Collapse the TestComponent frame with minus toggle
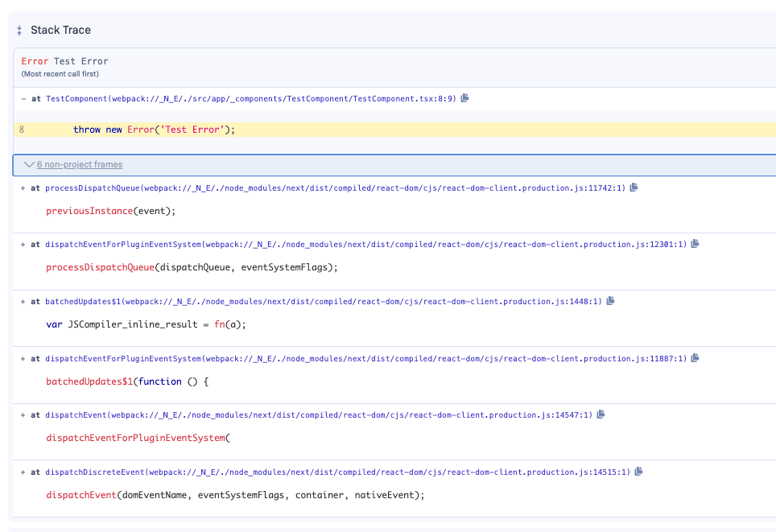 tap(23, 98)
